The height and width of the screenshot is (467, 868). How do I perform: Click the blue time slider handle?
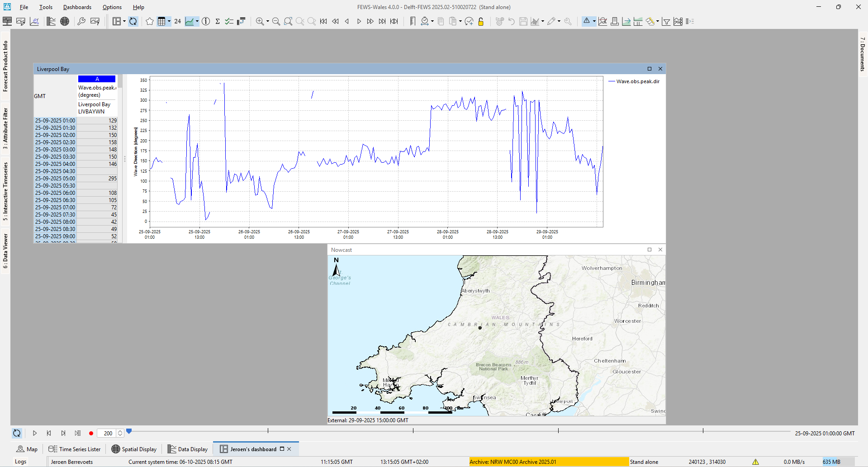pos(129,431)
